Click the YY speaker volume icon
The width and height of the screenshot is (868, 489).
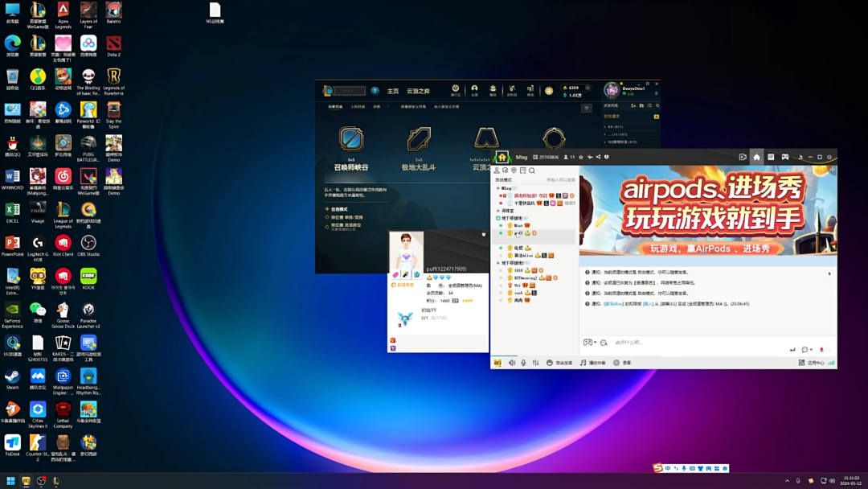pyautogui.click(x=512, y=363)
